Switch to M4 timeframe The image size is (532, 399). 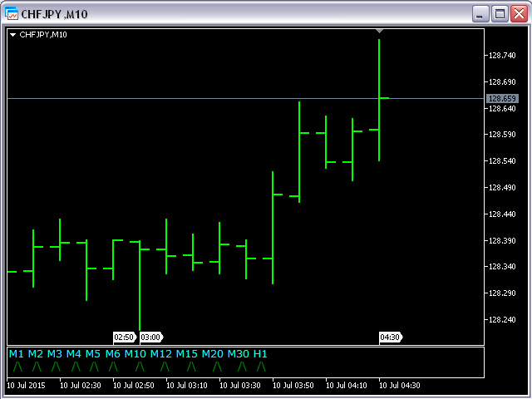pos(74,354)
